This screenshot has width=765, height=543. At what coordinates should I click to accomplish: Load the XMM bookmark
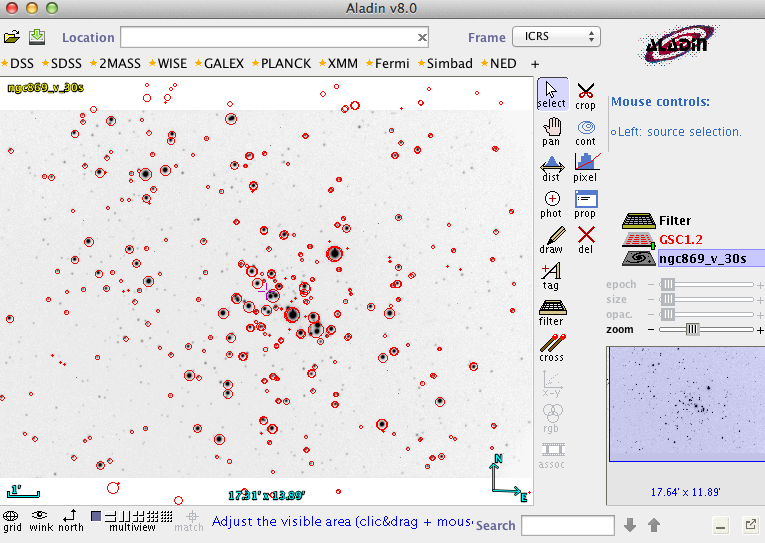pos(338,63)
